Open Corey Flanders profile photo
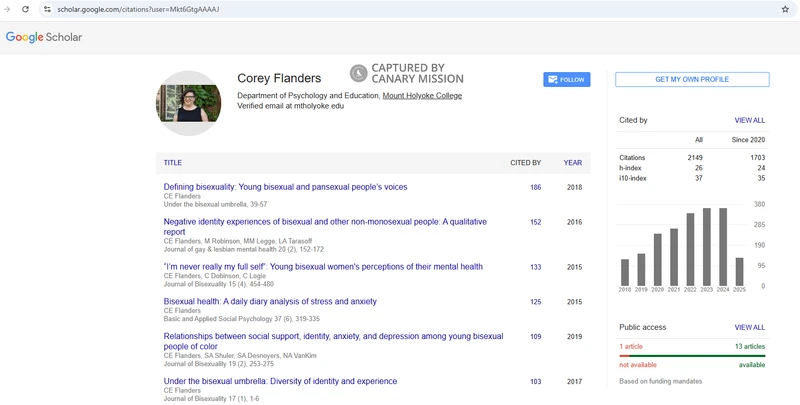This screenshot has height=405, width=800. (x=189, y=103)
